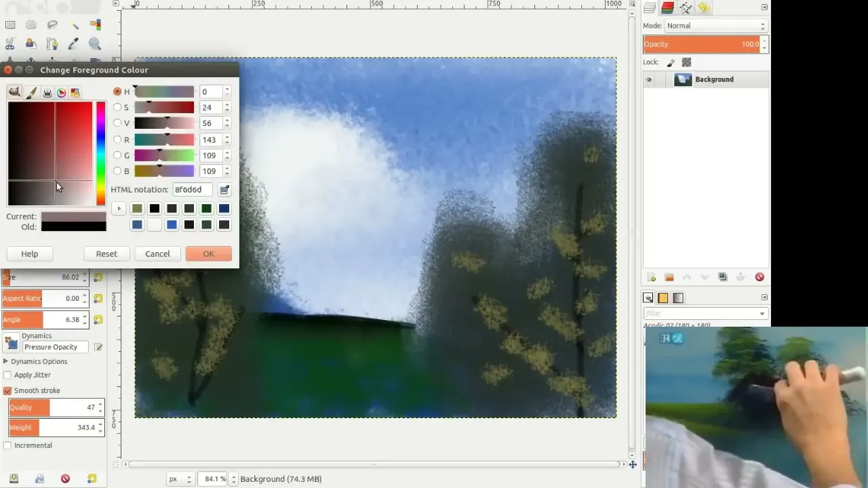Image resolution: width=868 pixels, height=488 pixels.
Task: Disable Smooth stroke checkbox
Action: coord(7,390)
